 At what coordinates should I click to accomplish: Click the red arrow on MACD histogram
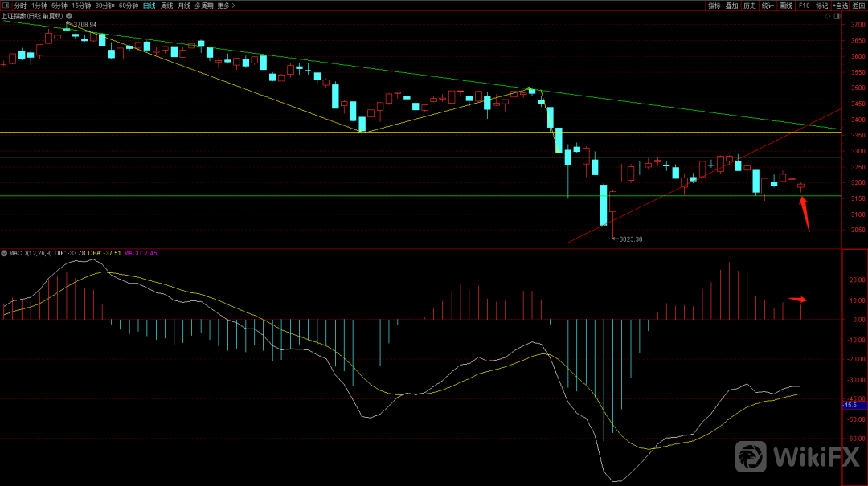[x=797, y=300]
